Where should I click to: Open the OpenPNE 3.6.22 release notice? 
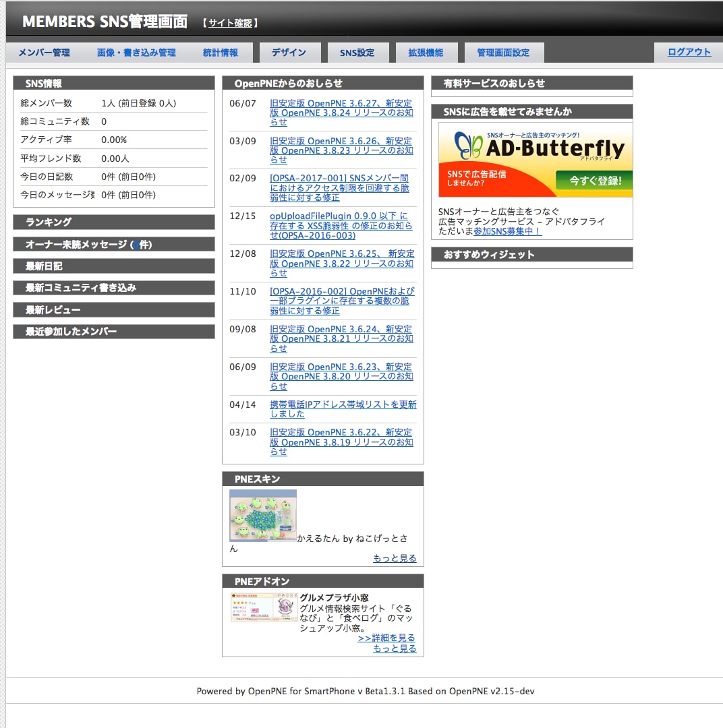tap(341, 442)
